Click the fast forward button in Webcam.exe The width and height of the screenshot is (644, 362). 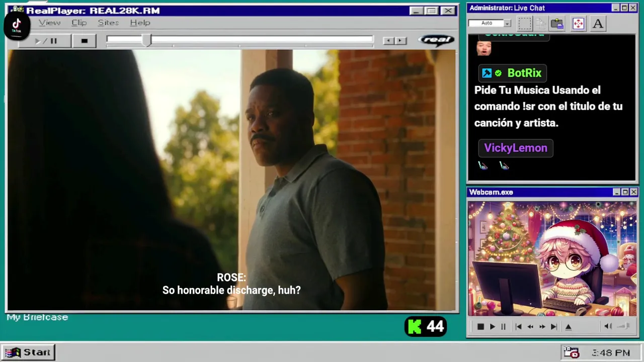pos(542,327)
